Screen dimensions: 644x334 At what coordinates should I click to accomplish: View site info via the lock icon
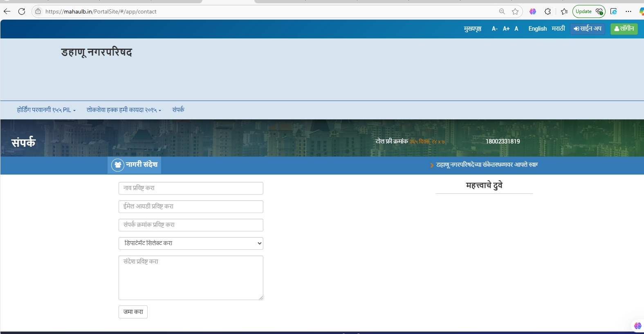point(38,11)
